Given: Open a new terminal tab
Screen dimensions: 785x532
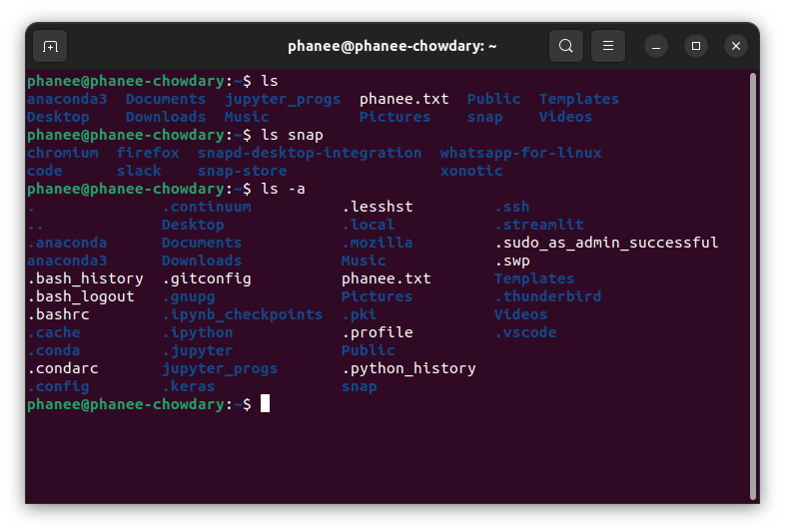Looking at the screenshot, I should pos(50,47).
